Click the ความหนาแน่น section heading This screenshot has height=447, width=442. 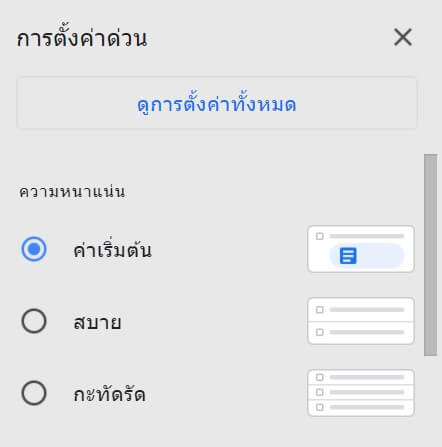[x=72, y=192]
